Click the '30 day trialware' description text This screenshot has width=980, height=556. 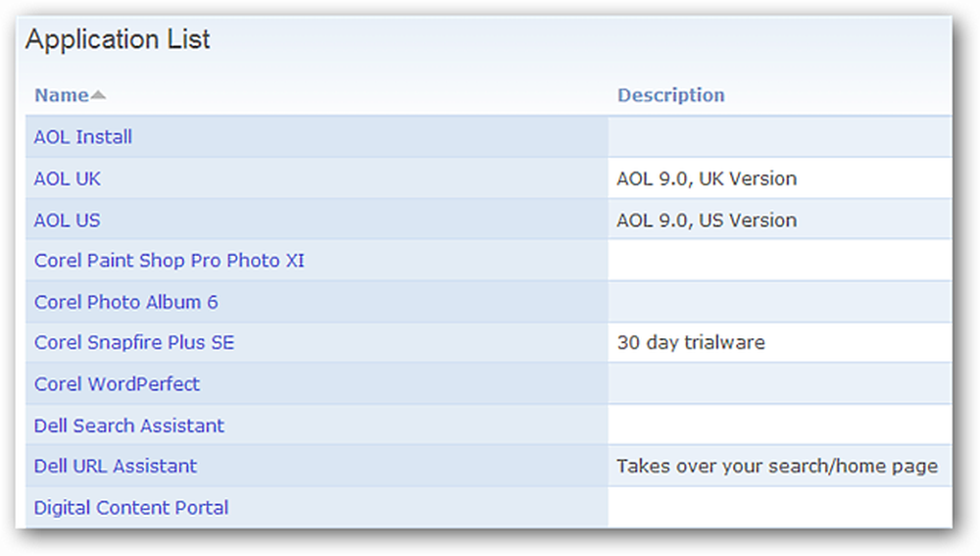[691, 343]
